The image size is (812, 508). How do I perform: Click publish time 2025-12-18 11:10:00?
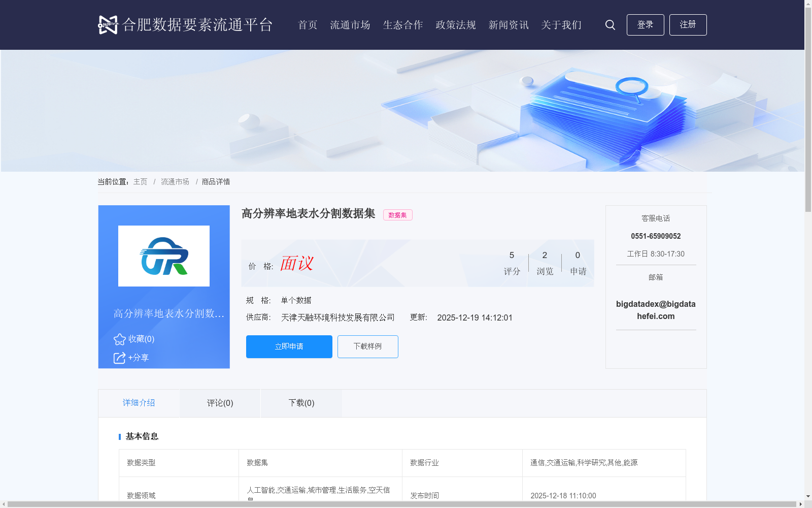[563, 496]
